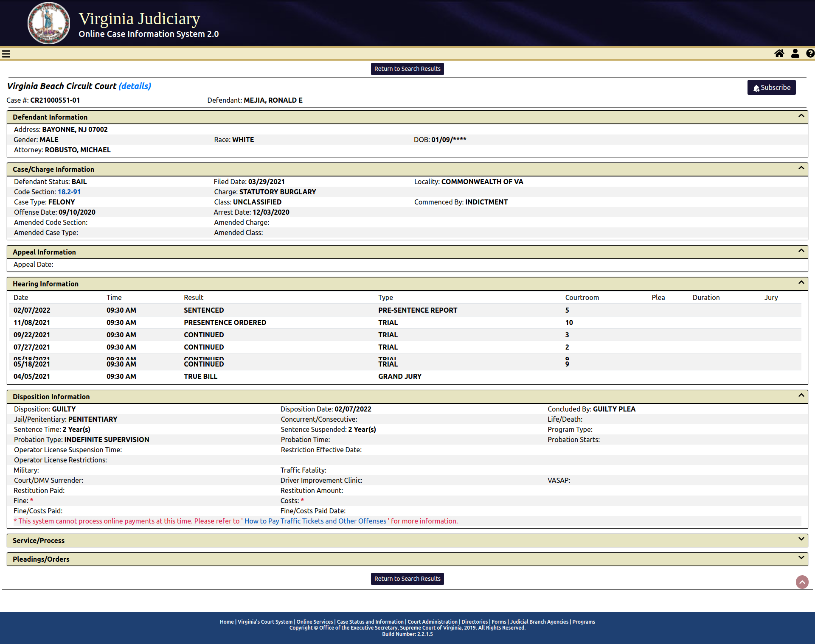Click the Virginia state seal logo
This screenshot has height=644, width=815.
tap(49, 23)
